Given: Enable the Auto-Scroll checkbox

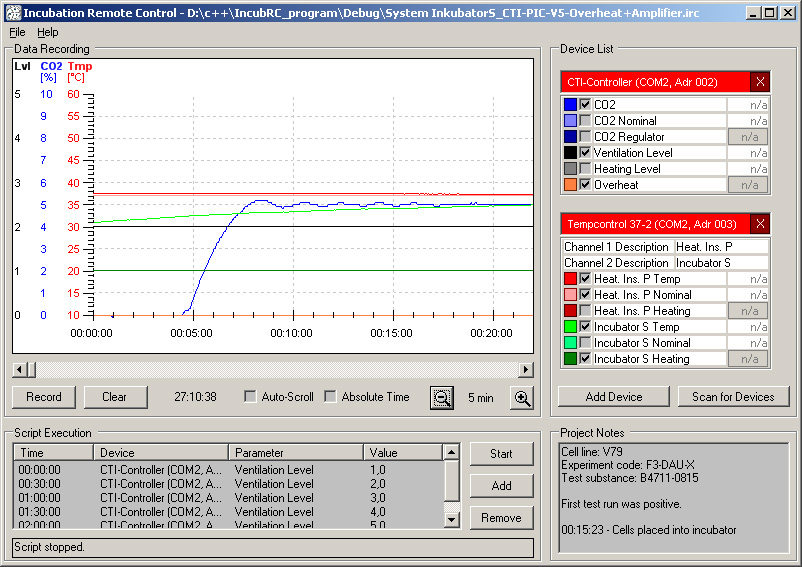Looking at the screenshot, I should 250,397.
